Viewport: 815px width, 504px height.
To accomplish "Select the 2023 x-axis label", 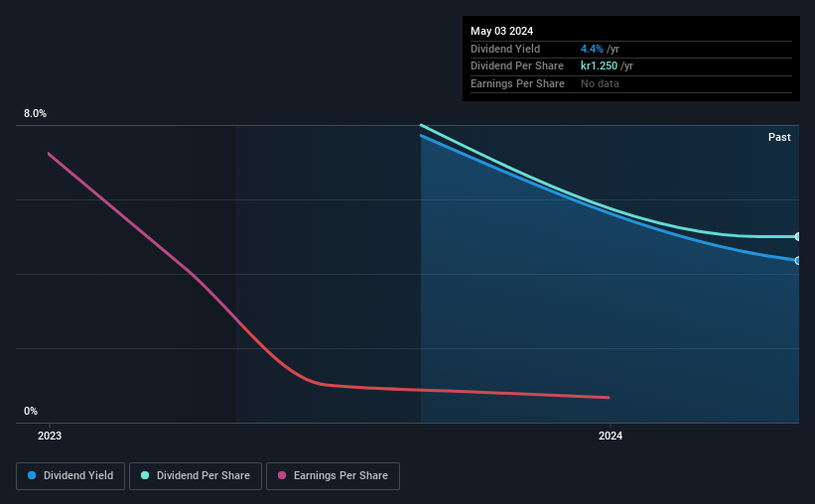I will click(50, 436).
